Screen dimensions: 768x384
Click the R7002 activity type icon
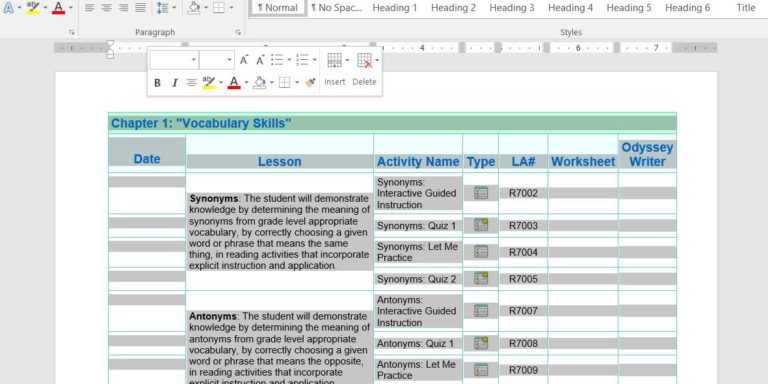[x=481, y=193]
